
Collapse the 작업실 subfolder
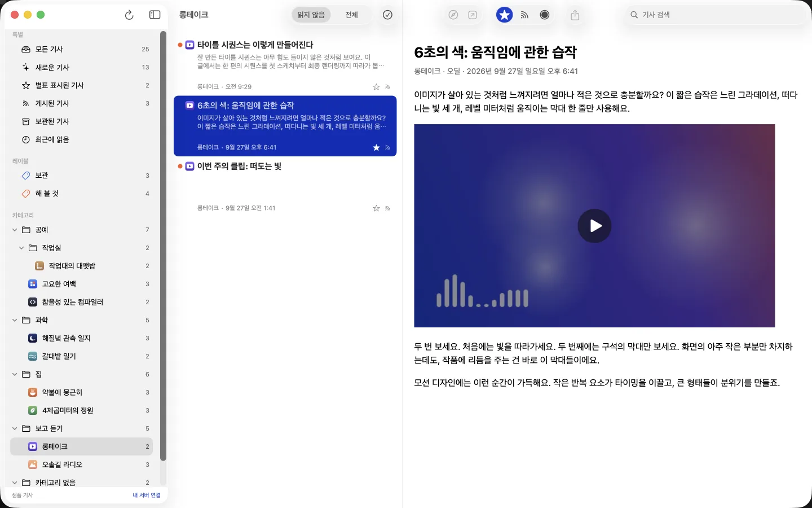pos(21,248)
